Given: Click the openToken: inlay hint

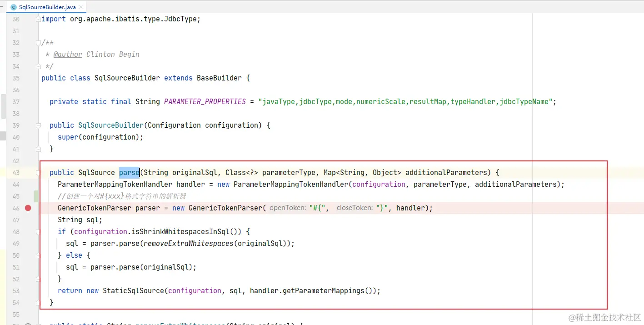Looking at the screenshot, I should click(288, 208).
